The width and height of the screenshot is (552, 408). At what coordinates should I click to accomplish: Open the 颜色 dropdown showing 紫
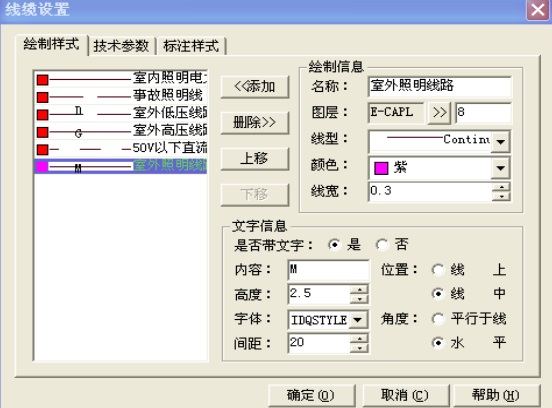(x=501, y=168)
